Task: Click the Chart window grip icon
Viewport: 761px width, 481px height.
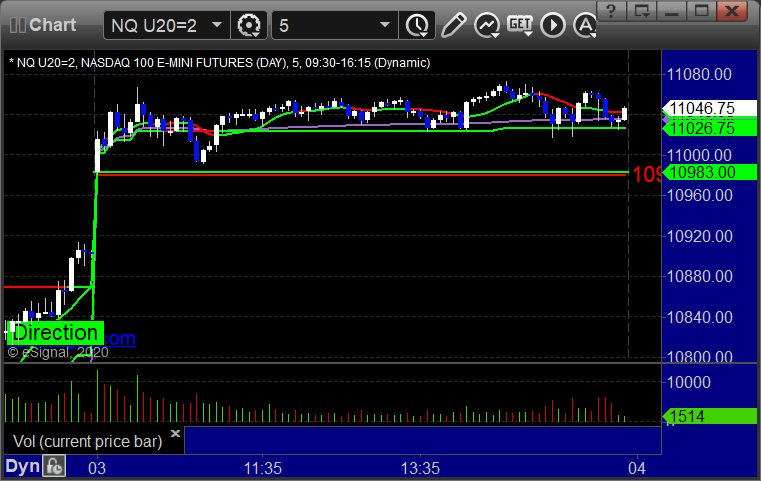Action: click(18, 25)
